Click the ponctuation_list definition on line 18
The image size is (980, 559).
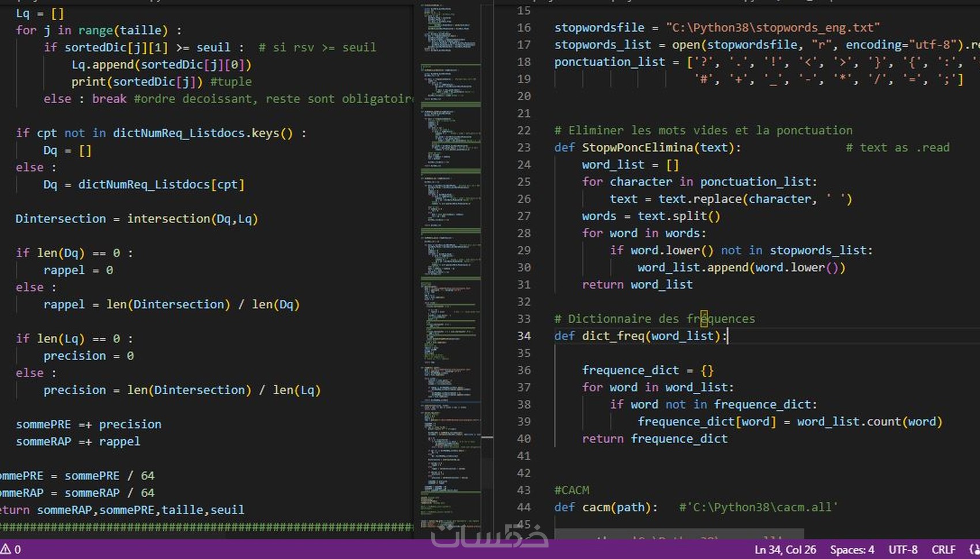609,62
